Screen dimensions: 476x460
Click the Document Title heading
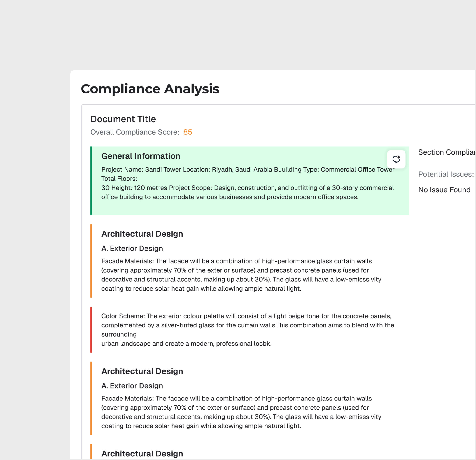[123, 119]
